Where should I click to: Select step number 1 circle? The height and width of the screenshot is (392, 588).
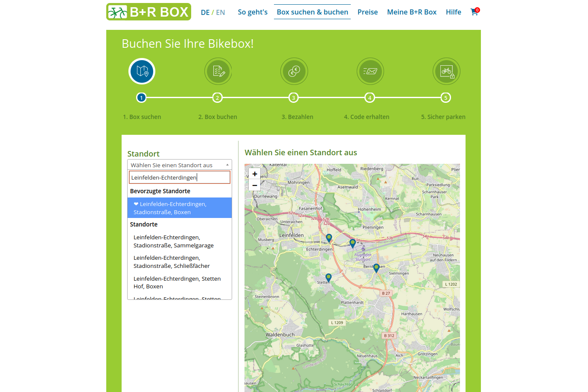point(141,98)
